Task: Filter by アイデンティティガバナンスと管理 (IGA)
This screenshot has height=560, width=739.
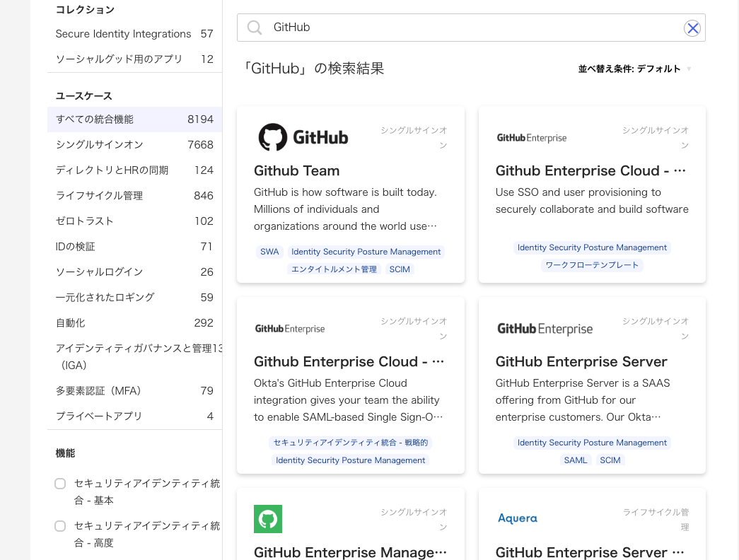Action: [x=134, y=357]
